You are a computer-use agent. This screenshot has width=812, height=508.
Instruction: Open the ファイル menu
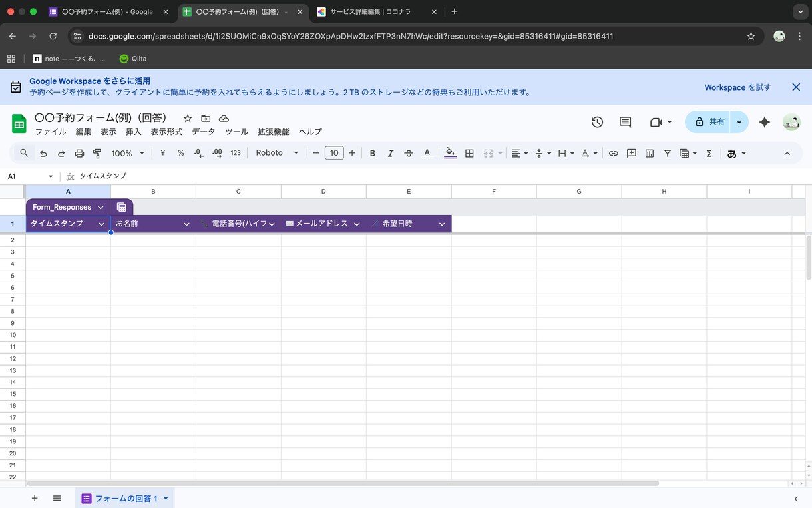[51, 132]
